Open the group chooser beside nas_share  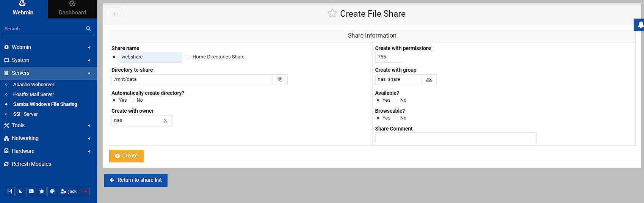429,80
